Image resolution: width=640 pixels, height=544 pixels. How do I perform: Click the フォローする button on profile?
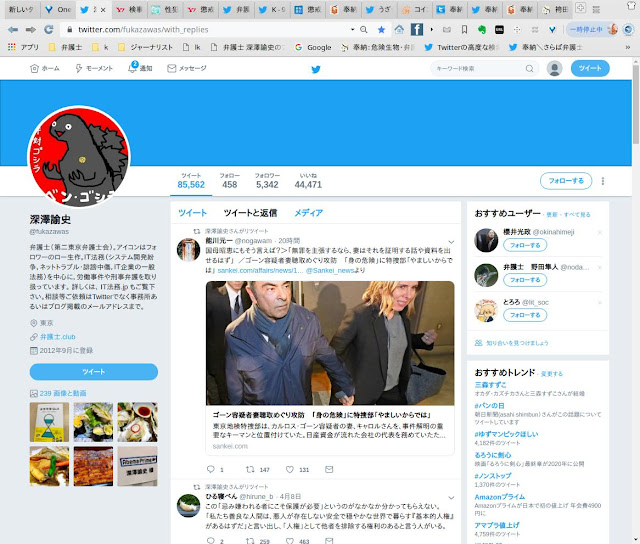(566, 181)
